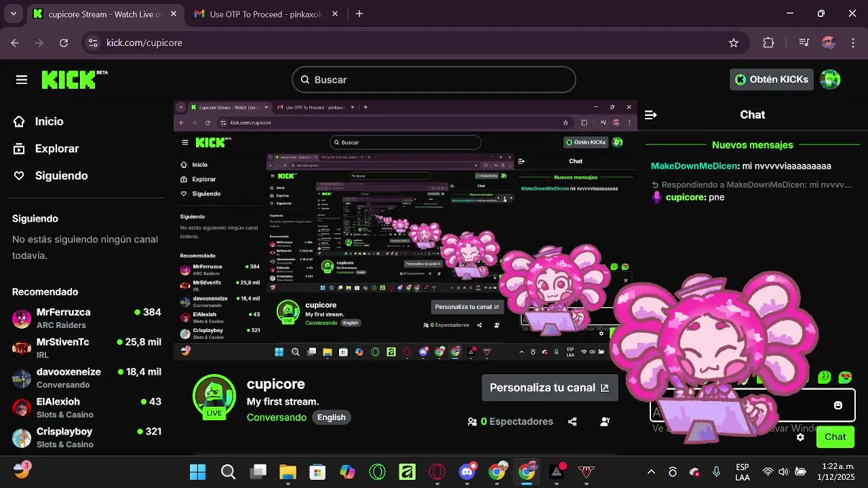
Task: Open the Crisplayboy recommended channel
Action: click(87, 437)
